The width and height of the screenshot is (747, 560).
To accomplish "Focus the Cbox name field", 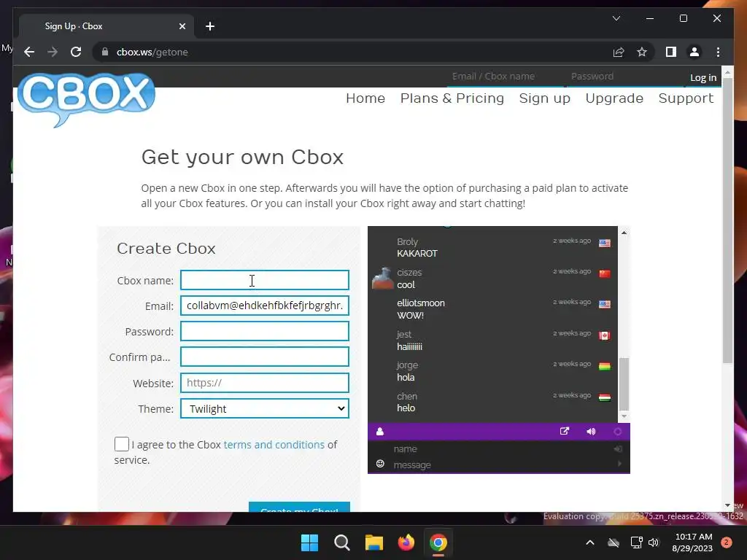I will coord(264,280).
